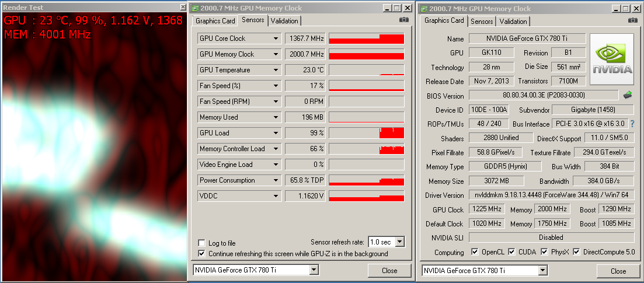Open GPU selector dropdown in Graphics Card window
Image resolution: width=644 pixels, height=283 pixels.
543,270
